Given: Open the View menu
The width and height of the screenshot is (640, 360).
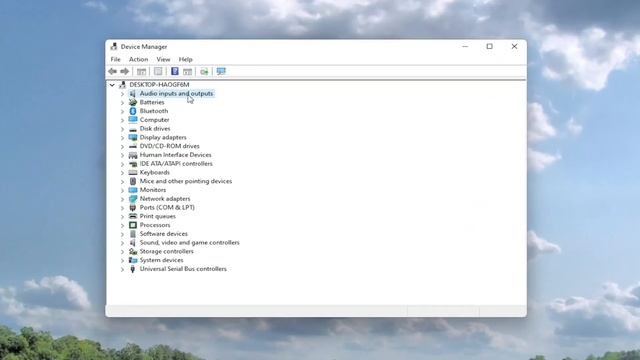Looking at the screenshot, I should coord(163,59).
